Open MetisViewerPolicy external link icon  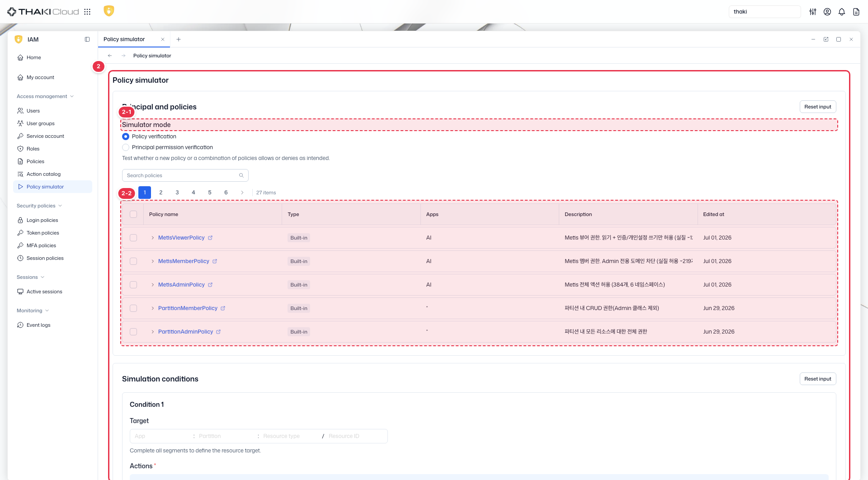tap(210, 238)
